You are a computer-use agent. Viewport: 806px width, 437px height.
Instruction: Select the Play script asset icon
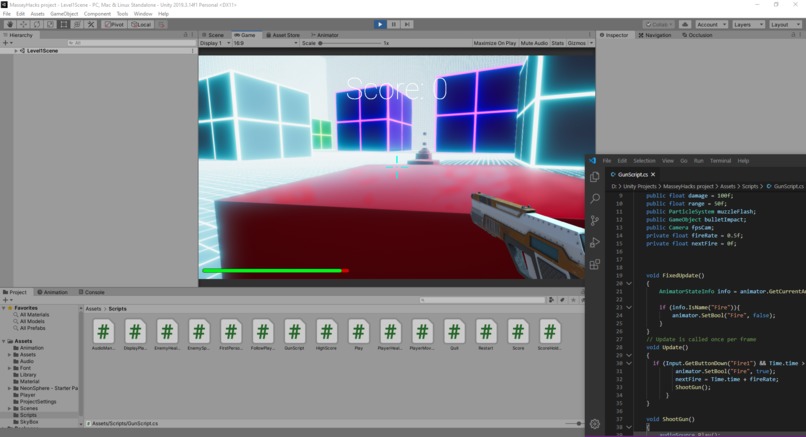click(x=358, y=332)
